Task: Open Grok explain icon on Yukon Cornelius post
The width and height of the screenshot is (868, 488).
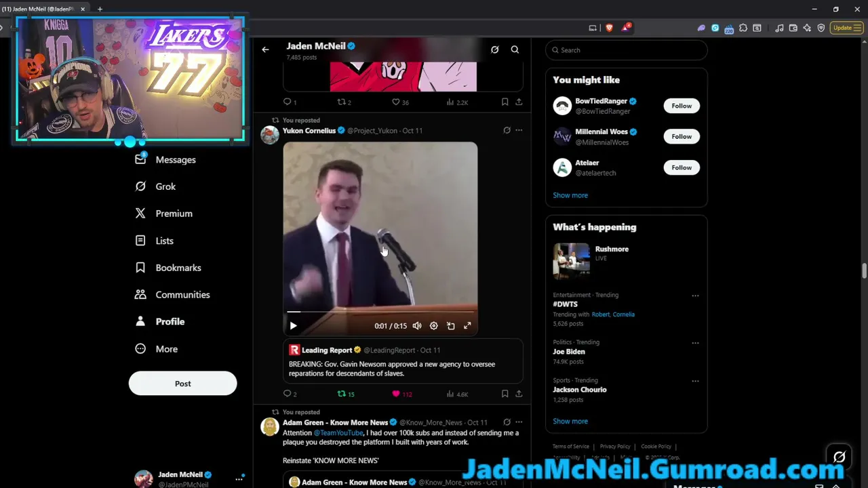Action: (x=507, y=130)
